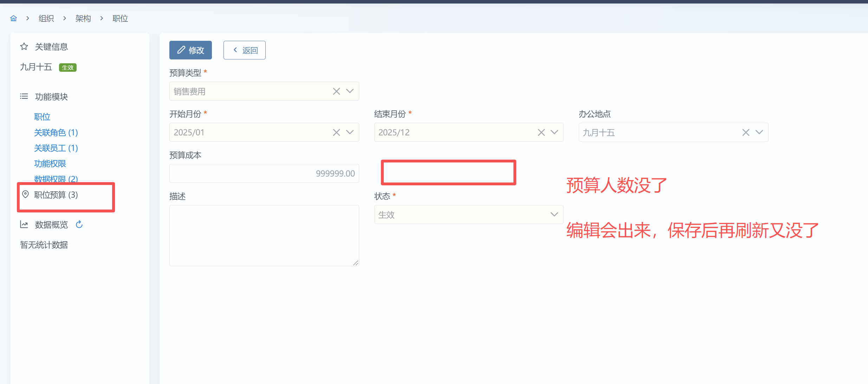Open 关联员工 (1) sidebar link
Image resolution: width=868 pixels, height=384 pixels.
pyautogui.click(x=56, y=148)
